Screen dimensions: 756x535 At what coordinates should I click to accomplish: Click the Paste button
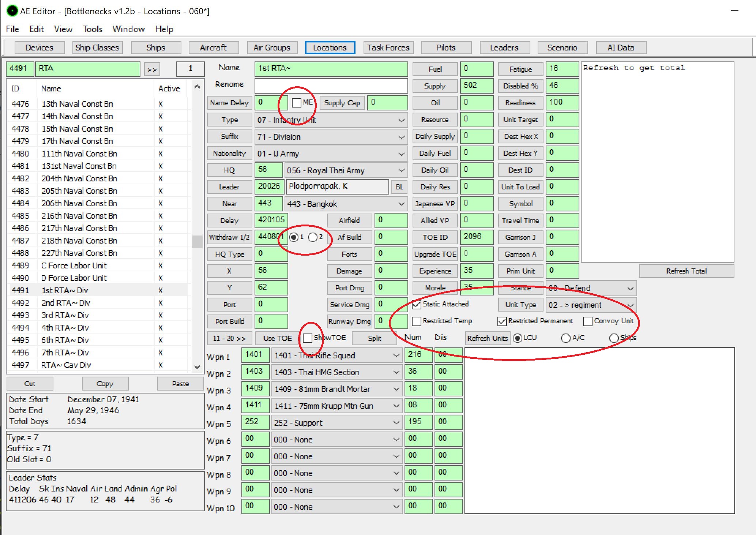tap(180, 384)
